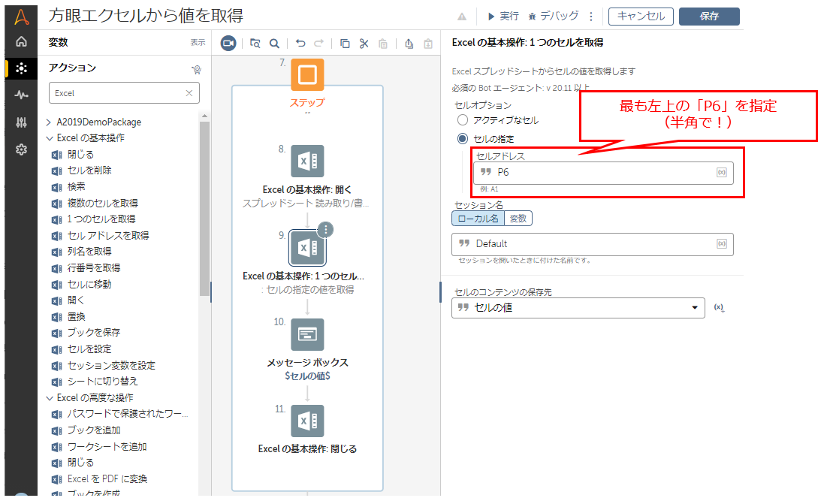Click the Default session name field

593,243
